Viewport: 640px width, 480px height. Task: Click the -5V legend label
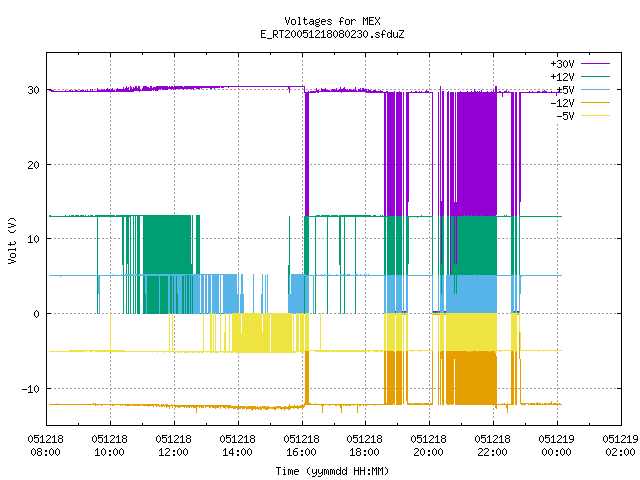pyautogui.click(x=565, y=116)
